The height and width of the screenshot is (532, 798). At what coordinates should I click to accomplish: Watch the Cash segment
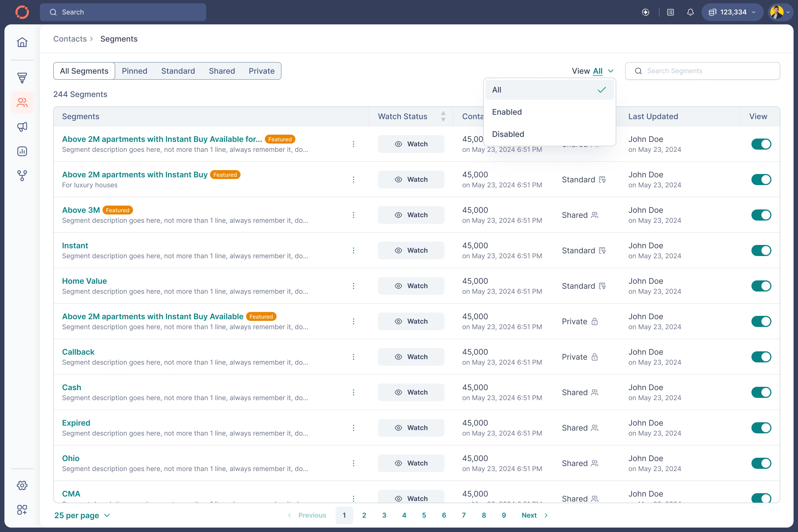coord(411,392)
